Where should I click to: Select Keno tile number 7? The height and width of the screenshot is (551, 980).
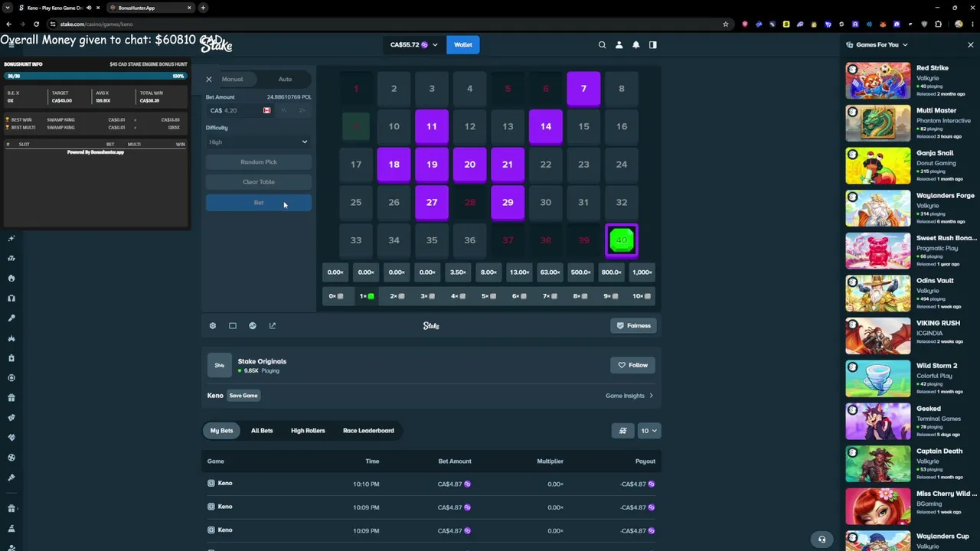(583, 89)
